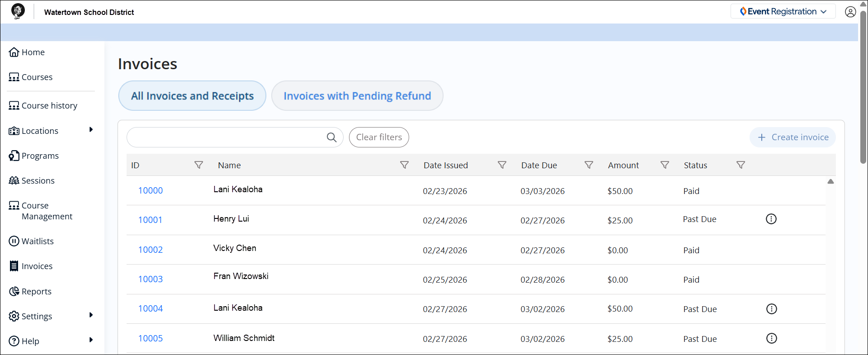Open Course history in sidebar
Image resolution: width=868 pixels, height=355 pixels.
[x=49, y=106]
